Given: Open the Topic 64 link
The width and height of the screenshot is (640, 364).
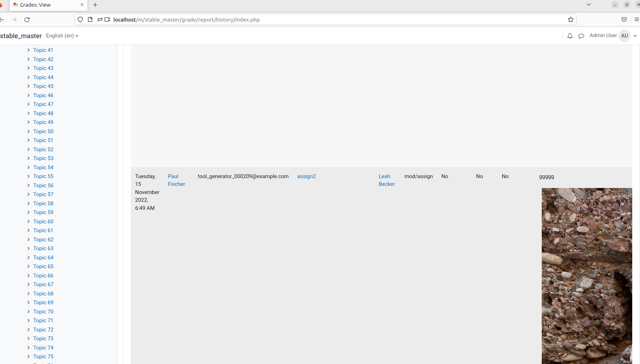Looking at the screenshot, I should pyautogui.click(x=43, y=258).
